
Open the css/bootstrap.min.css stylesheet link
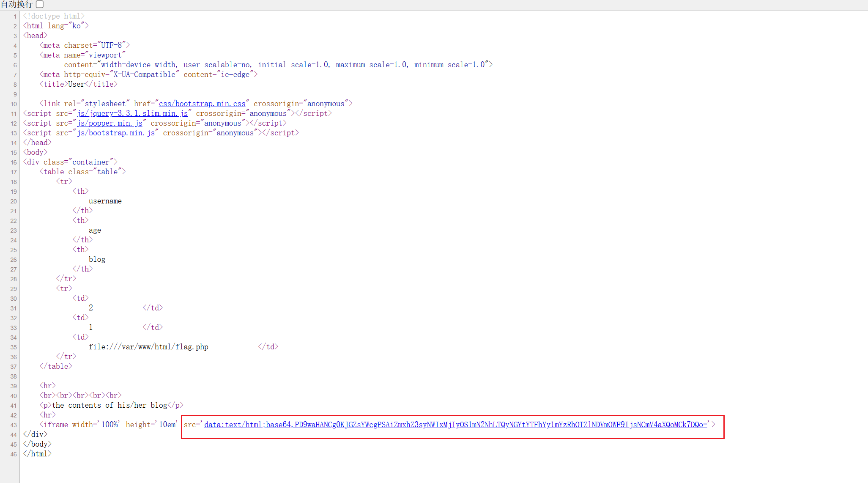pyautogui.click(x=202, y=104)
